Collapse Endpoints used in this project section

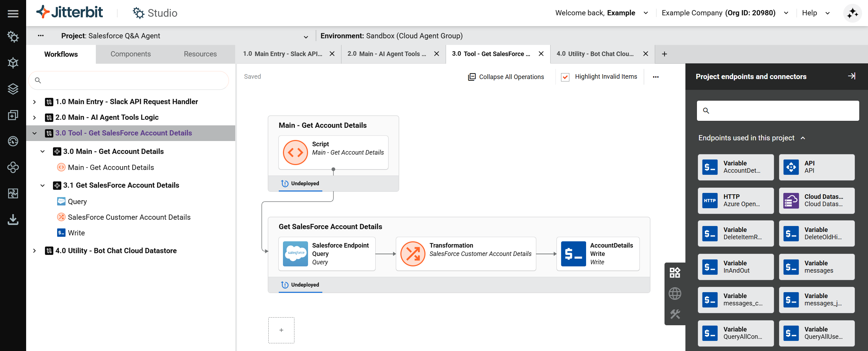click(803, 138)
